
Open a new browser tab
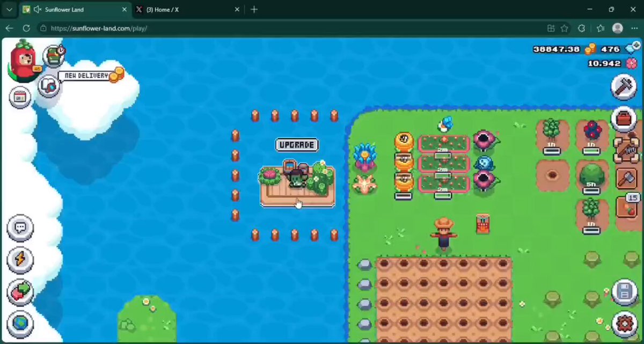coord(254,10)
